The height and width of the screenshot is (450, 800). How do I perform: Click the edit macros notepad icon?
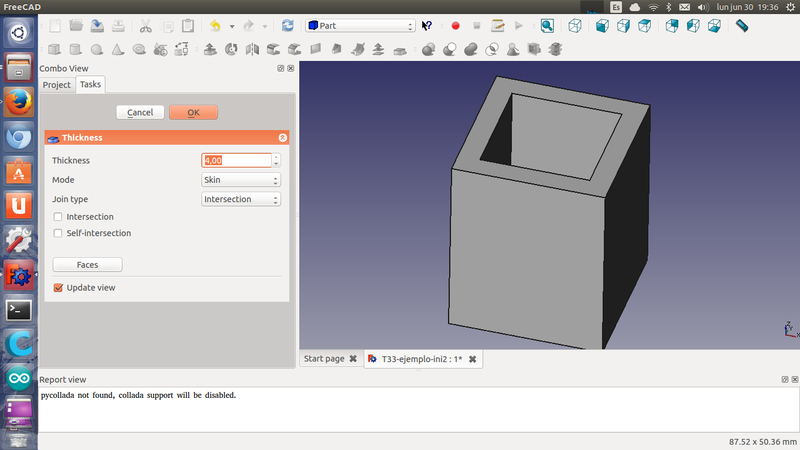point(497,26)
